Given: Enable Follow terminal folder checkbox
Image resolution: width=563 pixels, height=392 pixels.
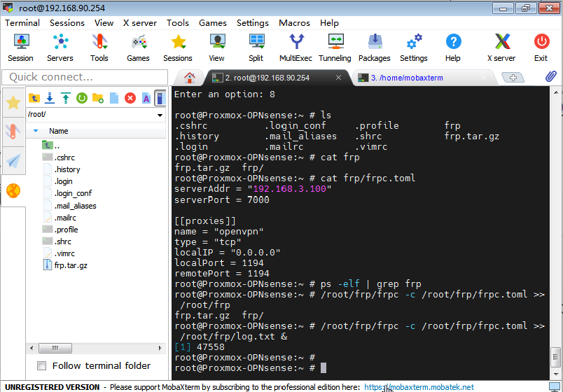Looking at the screenshot, I should pos(41,365).
